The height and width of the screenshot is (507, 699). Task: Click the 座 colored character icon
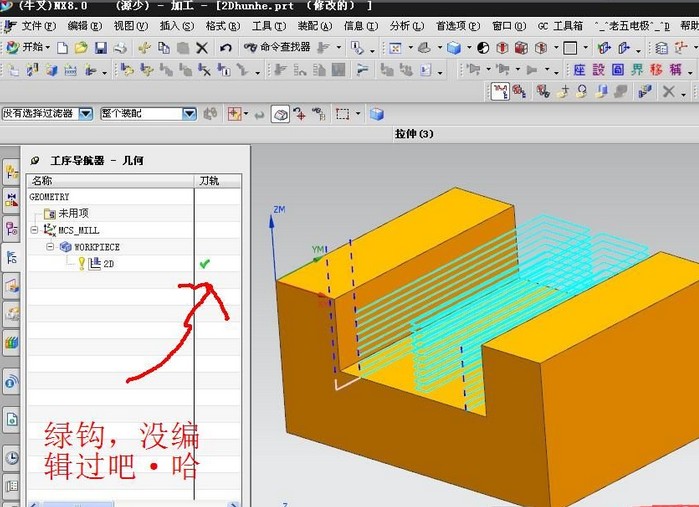pyautogui.click(x=580, y=70)
